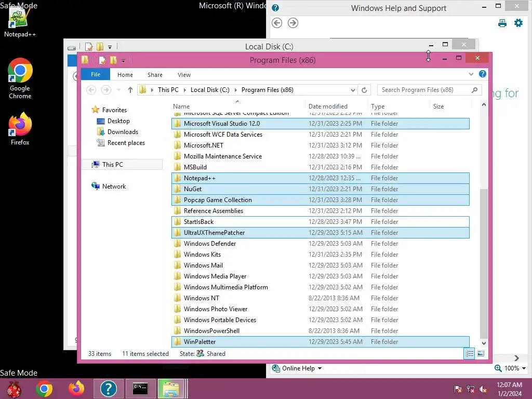This screenshot has width=532, height=399.
Task: Open Explorer help question mark icon
Action: point(482,74)
